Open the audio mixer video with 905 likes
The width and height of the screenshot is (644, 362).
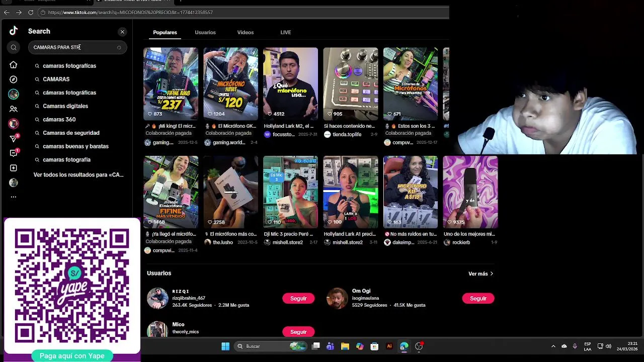pyautogui.click(x=351, y=83)
